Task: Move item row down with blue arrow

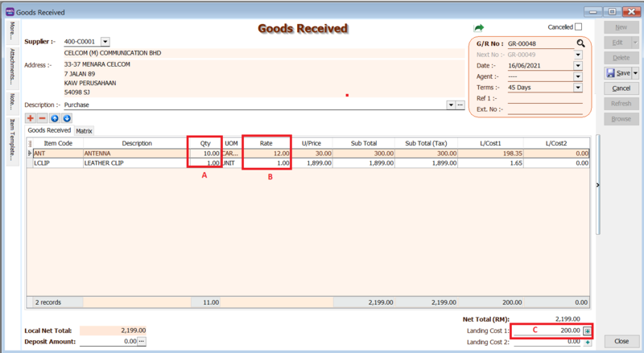Action: [67, 118]
